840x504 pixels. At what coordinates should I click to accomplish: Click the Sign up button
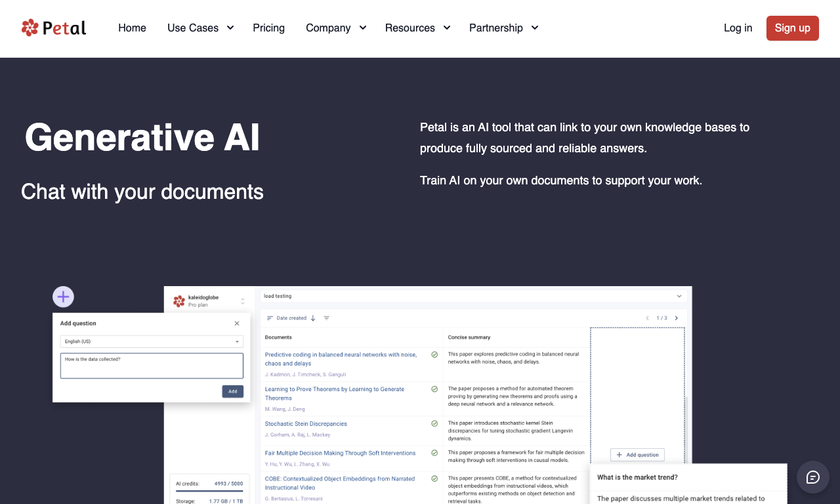pyautogui.click(x=793, y=28)
